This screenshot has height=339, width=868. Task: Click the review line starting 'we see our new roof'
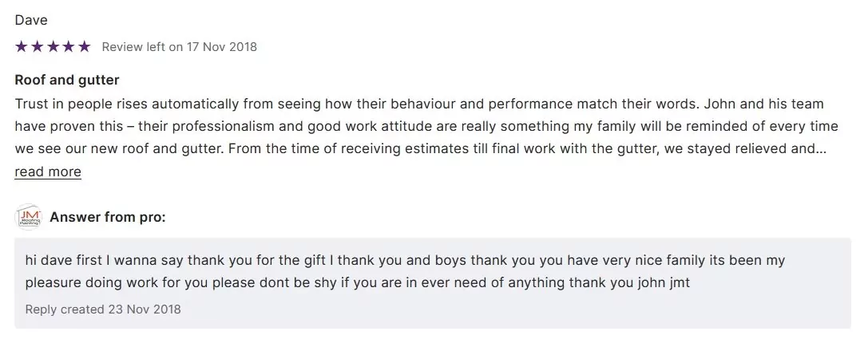415,148
